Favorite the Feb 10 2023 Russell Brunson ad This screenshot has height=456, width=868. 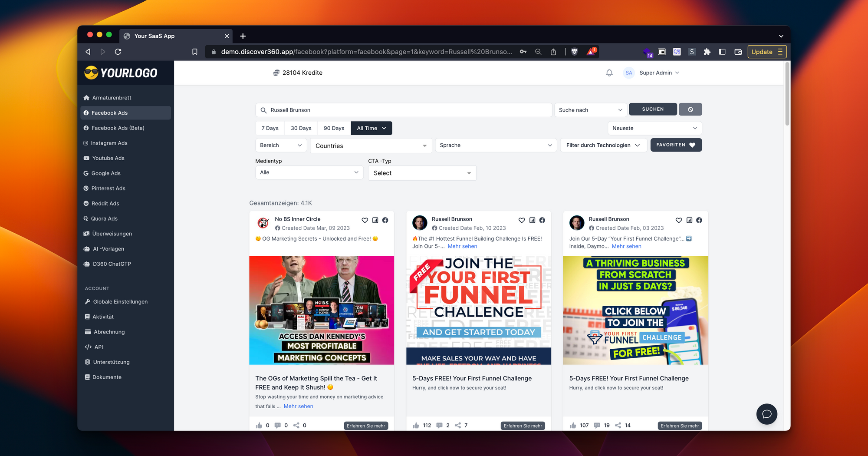[522, 220]
